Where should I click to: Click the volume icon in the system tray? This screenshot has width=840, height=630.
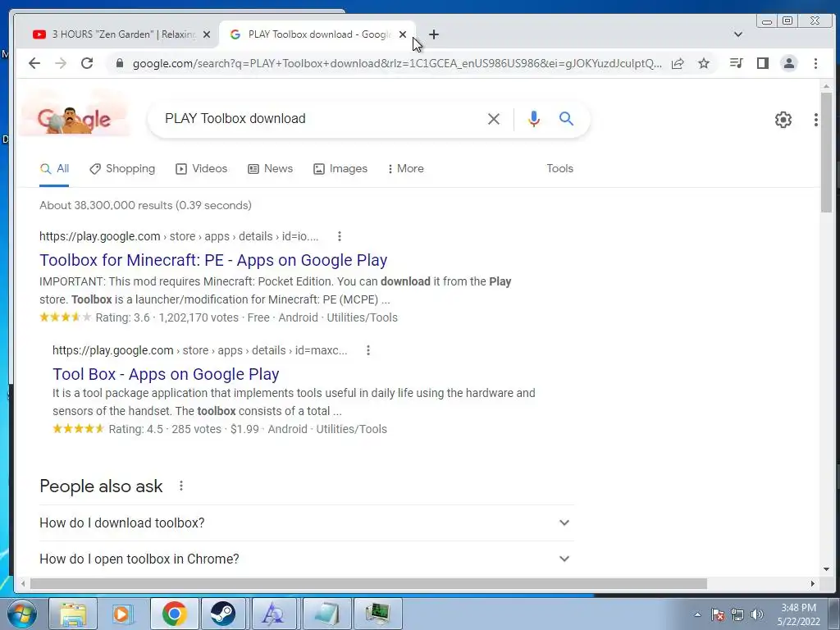coord(756,614)
